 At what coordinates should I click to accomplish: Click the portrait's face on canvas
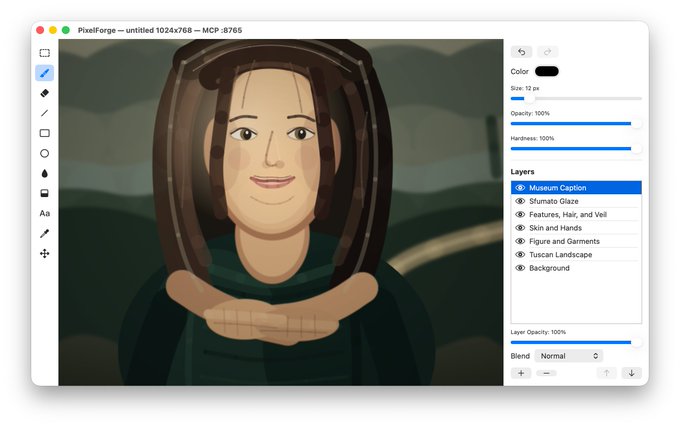pos(272,152)
